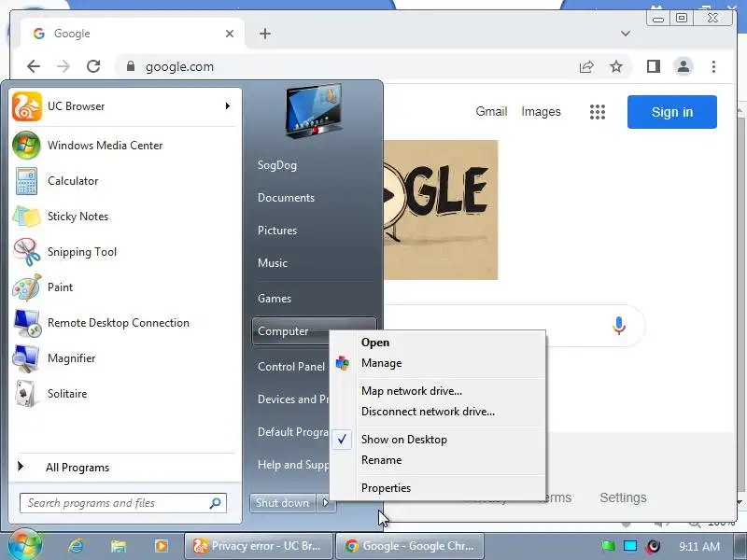Open Solitaire game icon
This screenshot has height=560, width=747.
(x=25, y=394)
